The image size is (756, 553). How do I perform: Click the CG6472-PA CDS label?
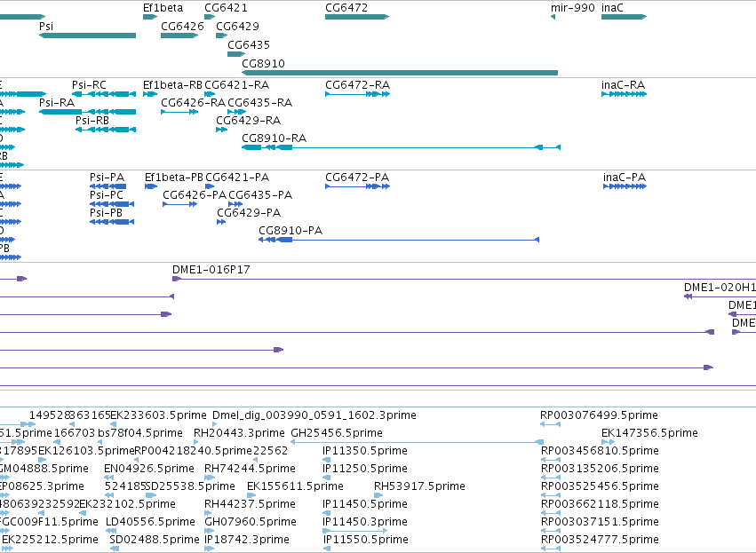point(357,178)
